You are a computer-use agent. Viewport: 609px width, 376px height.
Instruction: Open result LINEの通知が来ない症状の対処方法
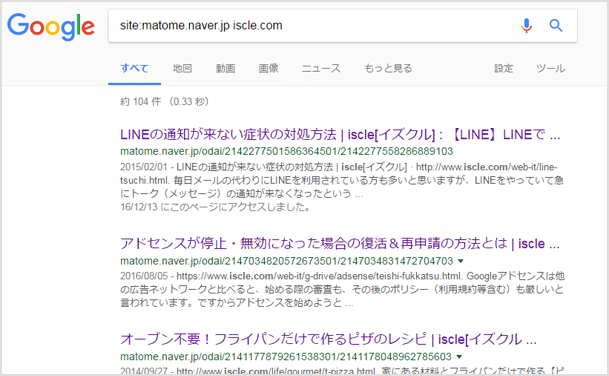point(340,135)
